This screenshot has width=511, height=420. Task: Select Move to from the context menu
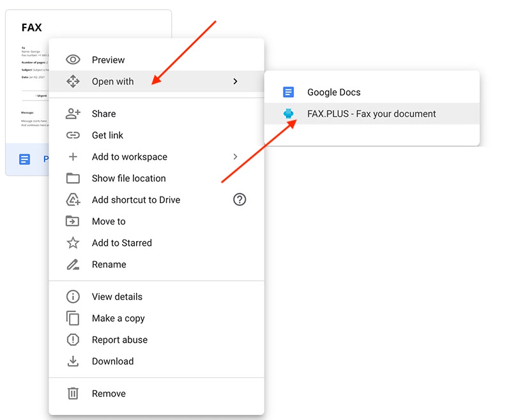[x=109, y=221]
